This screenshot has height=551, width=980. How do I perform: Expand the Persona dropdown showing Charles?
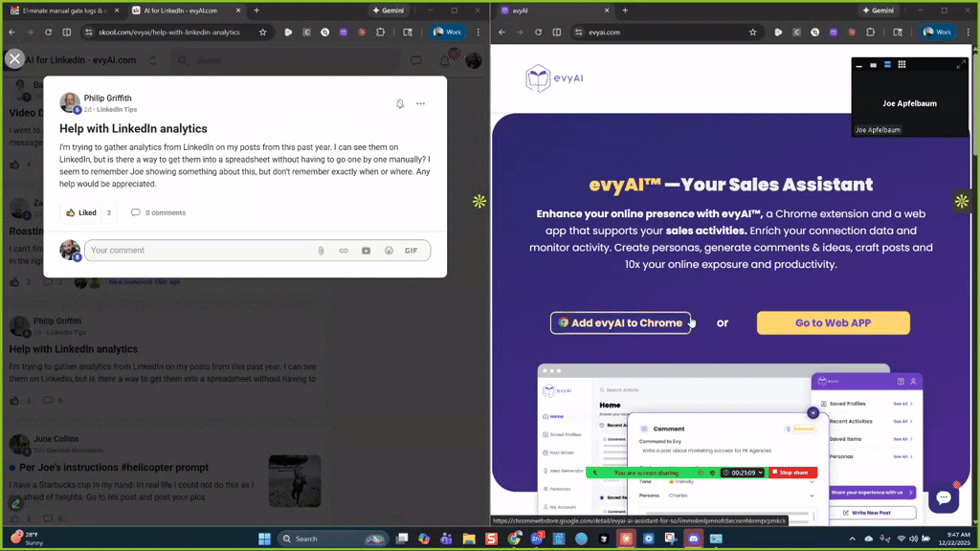(x=813, y=496)
